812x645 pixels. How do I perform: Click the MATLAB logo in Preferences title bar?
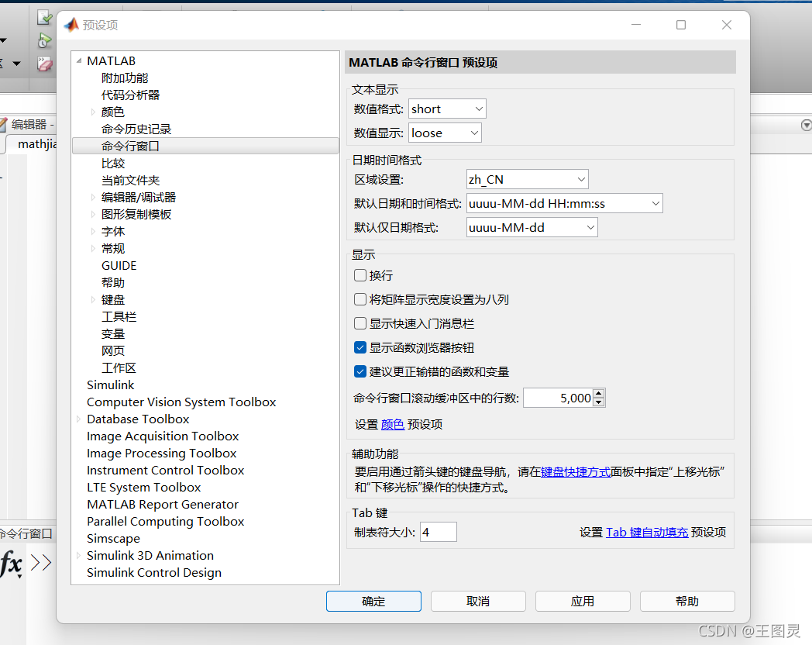(x=71, y=24)
